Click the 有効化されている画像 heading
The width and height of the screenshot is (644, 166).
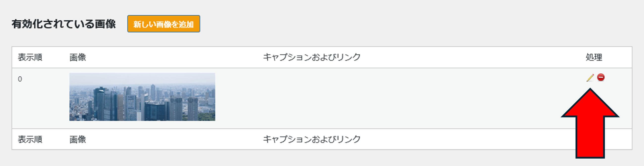(x=64, y=24)
